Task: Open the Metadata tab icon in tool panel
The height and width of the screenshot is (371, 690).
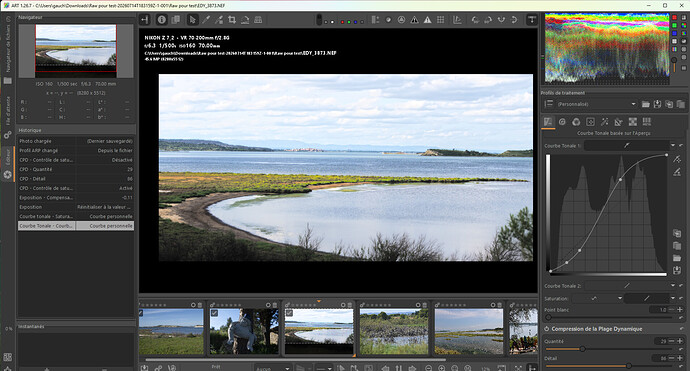Action: click(646, 122)
